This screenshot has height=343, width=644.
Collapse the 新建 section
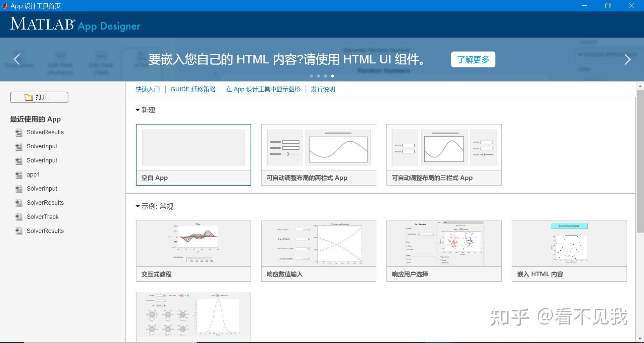tap(137, 110)
